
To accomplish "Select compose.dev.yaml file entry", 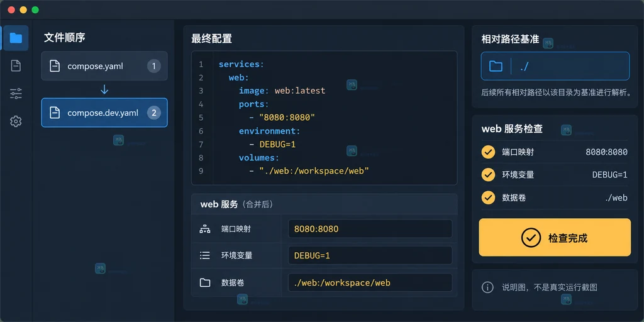I will pyautogui.click(x=104, y=113).
